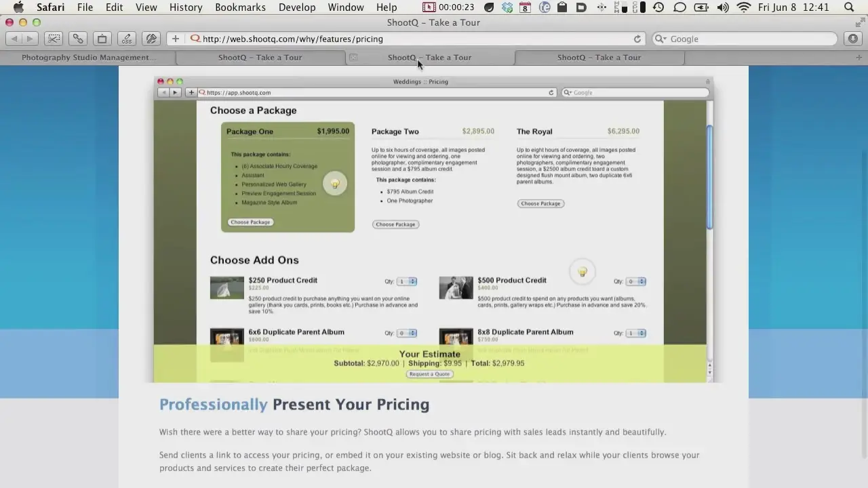
Task: Click the plus button beside the address bar
Action: tap(176, 39)
